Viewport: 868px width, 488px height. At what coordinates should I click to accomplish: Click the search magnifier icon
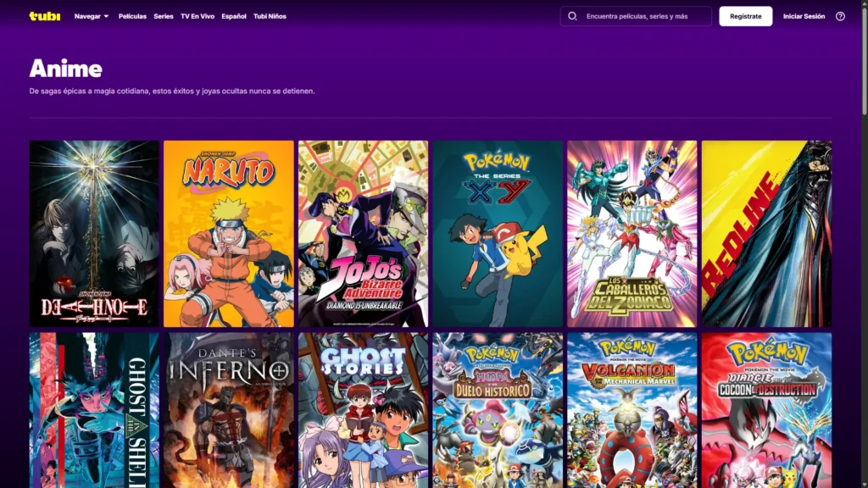(572, 16)
